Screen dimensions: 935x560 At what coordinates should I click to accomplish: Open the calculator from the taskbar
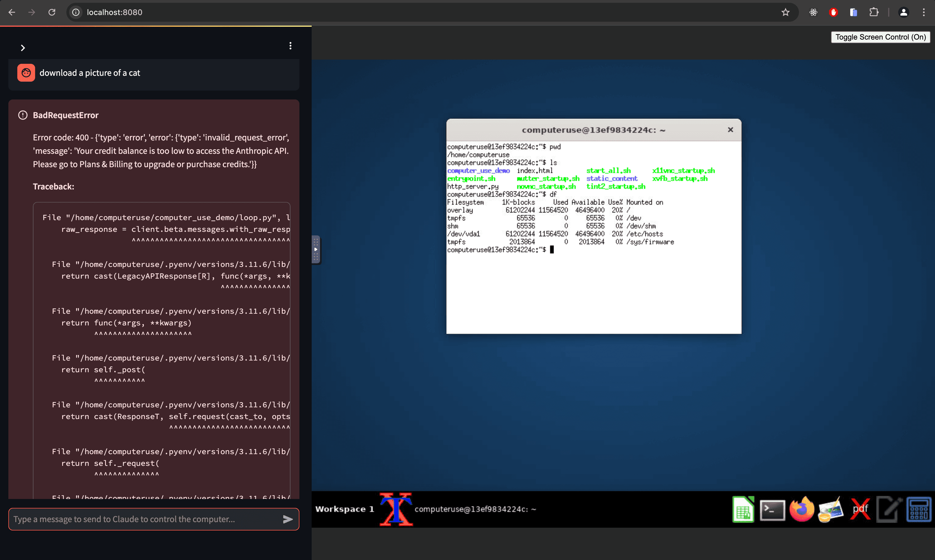tap(919, 509)
